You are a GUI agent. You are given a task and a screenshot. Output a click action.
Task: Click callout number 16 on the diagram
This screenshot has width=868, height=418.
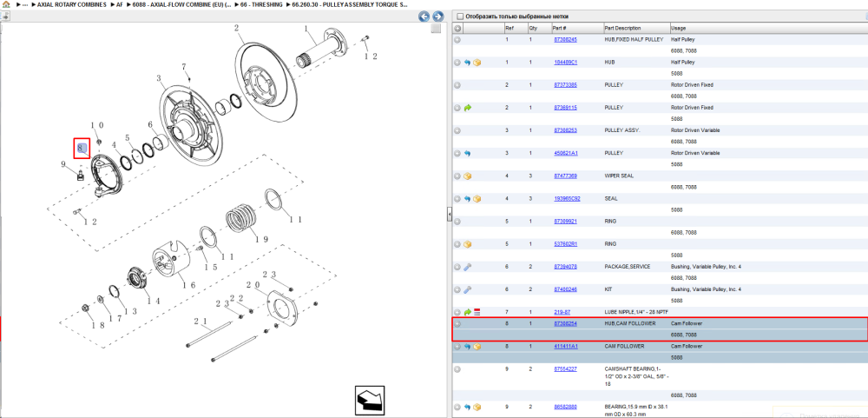coord(188,285)
